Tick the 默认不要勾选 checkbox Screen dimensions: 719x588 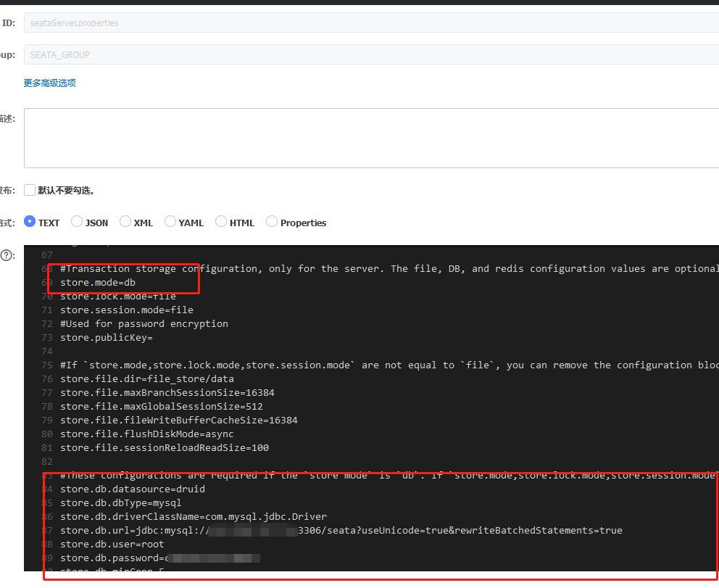click(30, 190)
